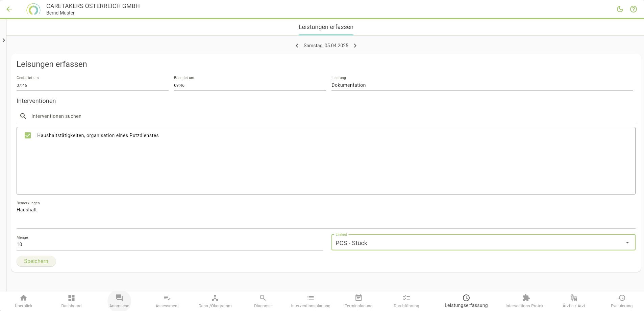Go to next day arrow

point(355,46)
